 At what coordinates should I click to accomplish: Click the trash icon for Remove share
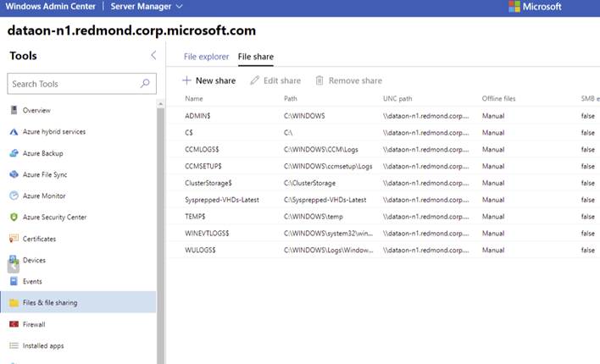click(319, 80)
